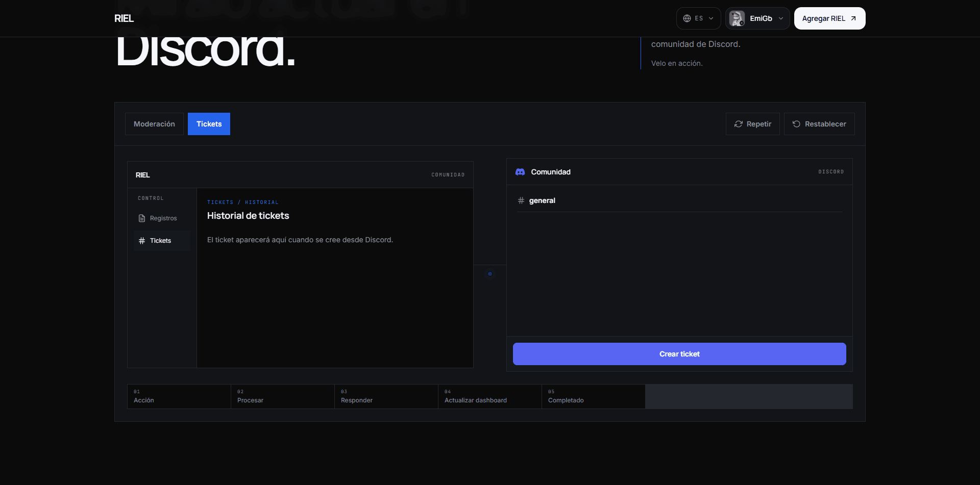Switch to the Moderación tab

[x=154, y=124]
